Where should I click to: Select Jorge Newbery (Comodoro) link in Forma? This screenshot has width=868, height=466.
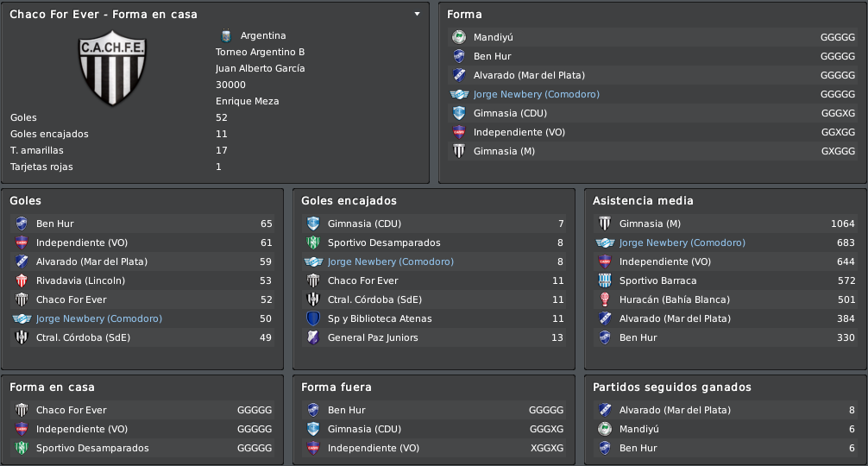(x=536, y=94)
